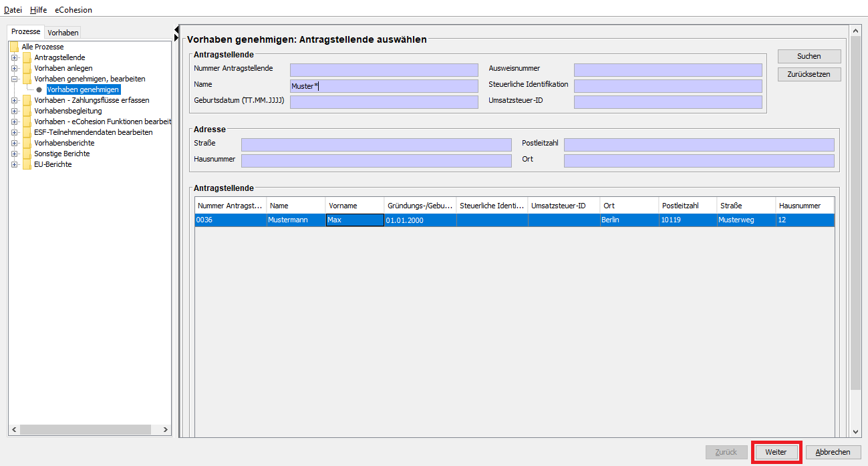Sort by Postleitzahl column header
This screenshot has height=466, width=868.
688,206
